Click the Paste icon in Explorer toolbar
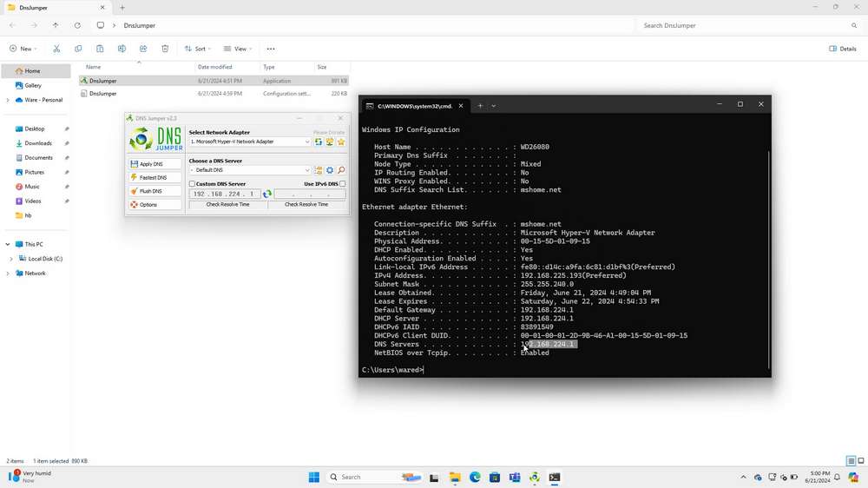Viewport: 868px width, 488px height. 100,49
